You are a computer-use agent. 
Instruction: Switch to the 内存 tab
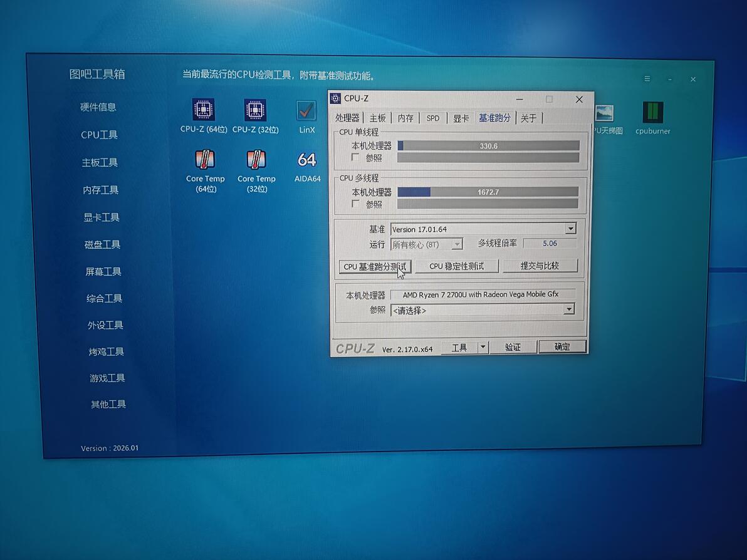(405, 118)
